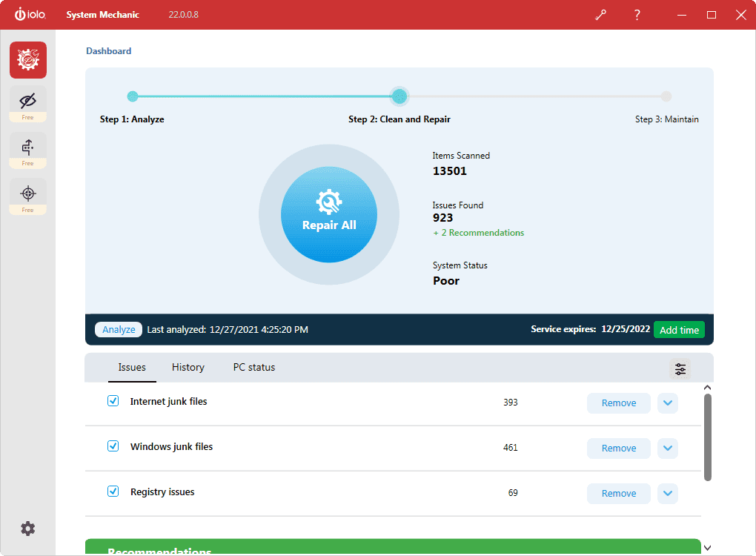
Task: Switch to the History tab
Action: click(188, 367)
